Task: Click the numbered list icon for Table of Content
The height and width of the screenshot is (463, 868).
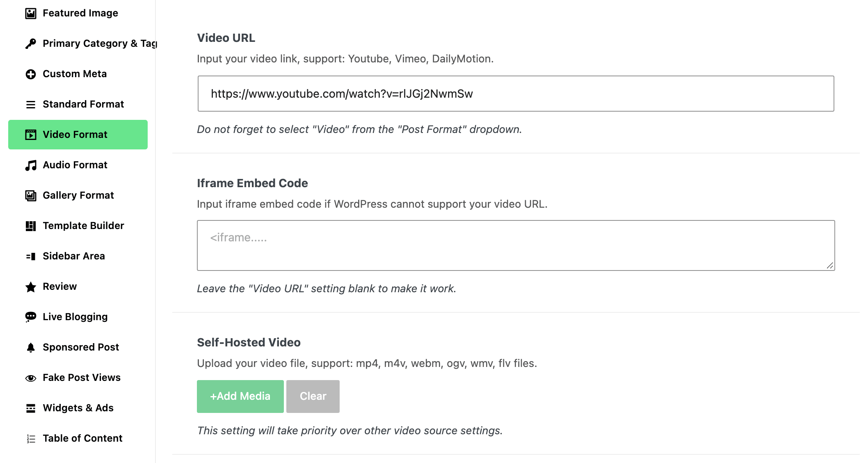Action: [31, 439]
